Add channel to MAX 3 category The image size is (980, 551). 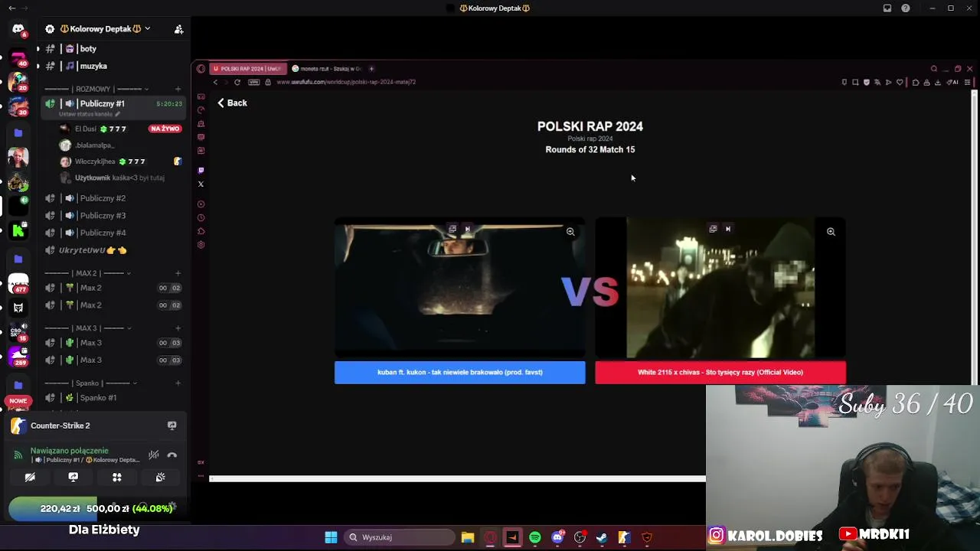pyautogui.click(x=178, y=328)
